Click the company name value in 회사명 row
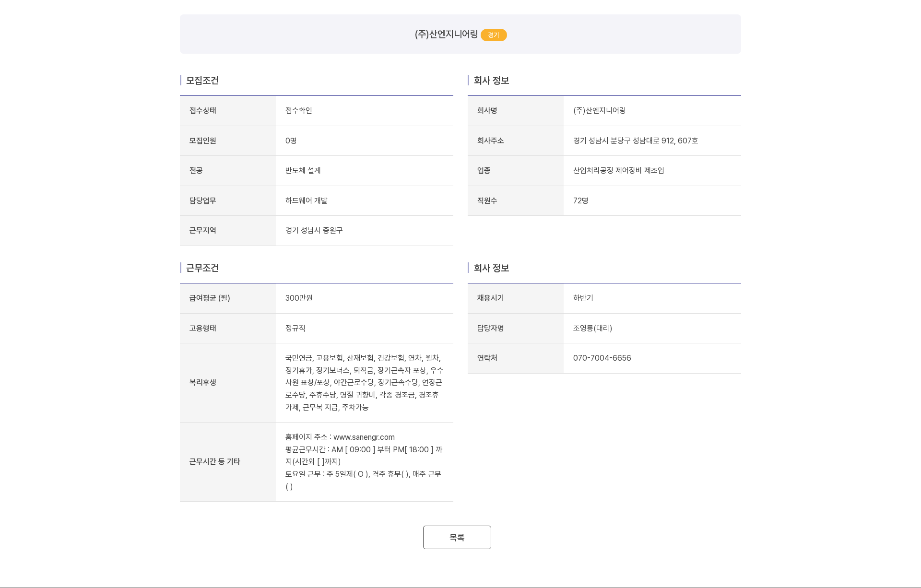The image size is (921, 588). [599, 110]
